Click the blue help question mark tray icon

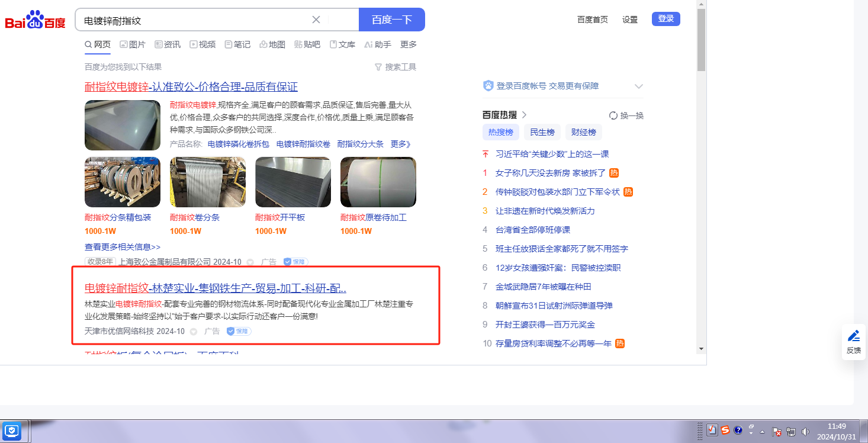click(738, 431)
